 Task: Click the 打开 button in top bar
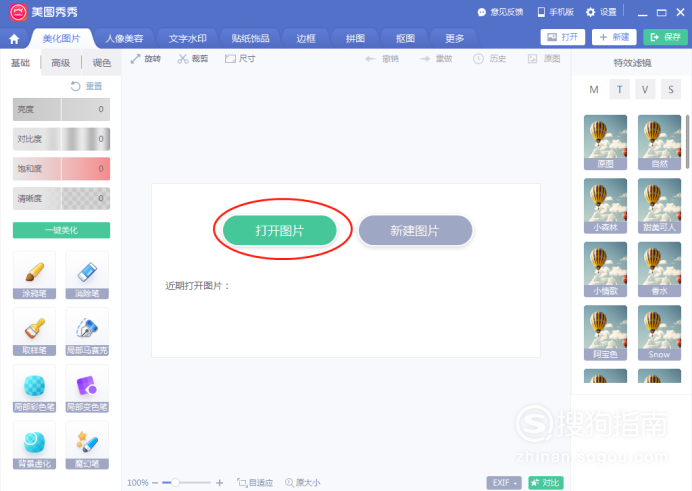[x=563, y=37]
